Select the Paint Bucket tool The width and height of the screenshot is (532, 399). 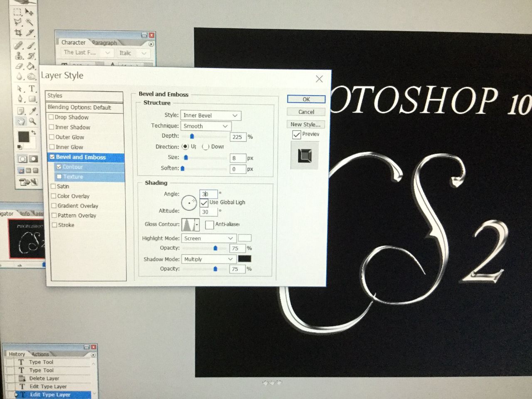click(31, 66)
